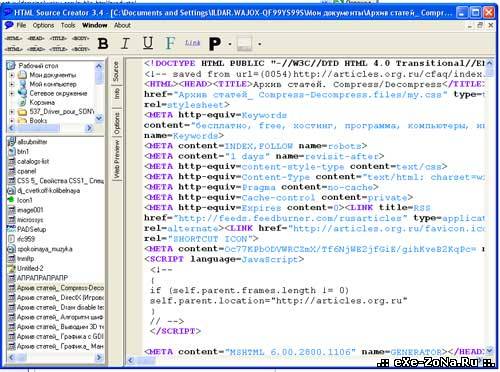The height and width of the screenshot is (372, 500).
Task: Apply italic formatting with the I button
Action: (125, 43)
